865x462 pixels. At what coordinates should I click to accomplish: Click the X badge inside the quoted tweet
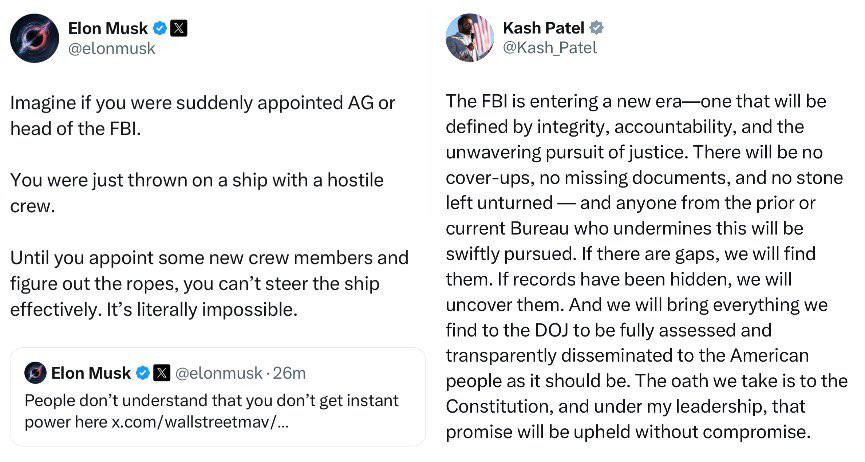(161, 373)
